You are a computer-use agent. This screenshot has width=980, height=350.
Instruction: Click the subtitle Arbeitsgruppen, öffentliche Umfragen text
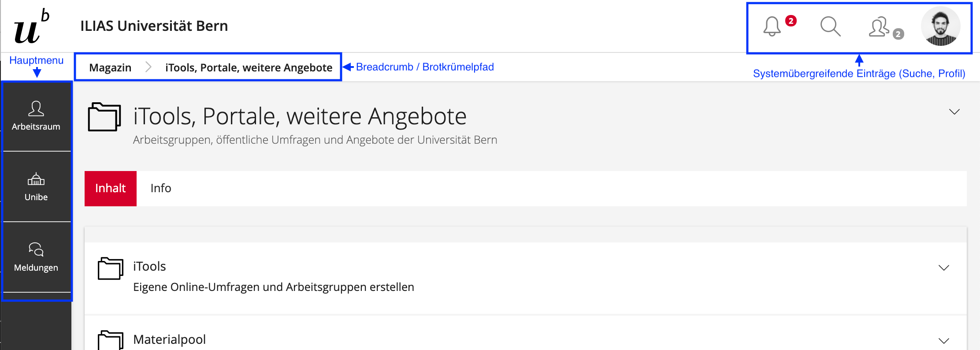[315, 140]
